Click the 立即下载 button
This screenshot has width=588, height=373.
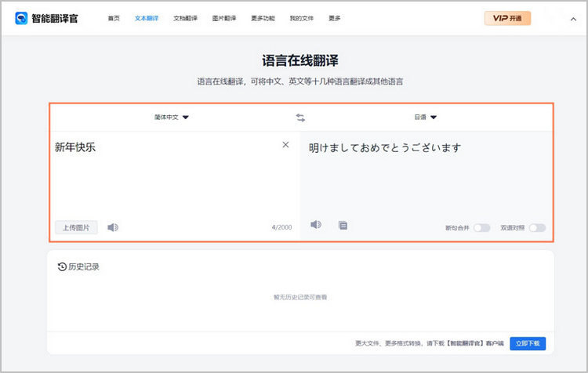[x=528, y=343]
